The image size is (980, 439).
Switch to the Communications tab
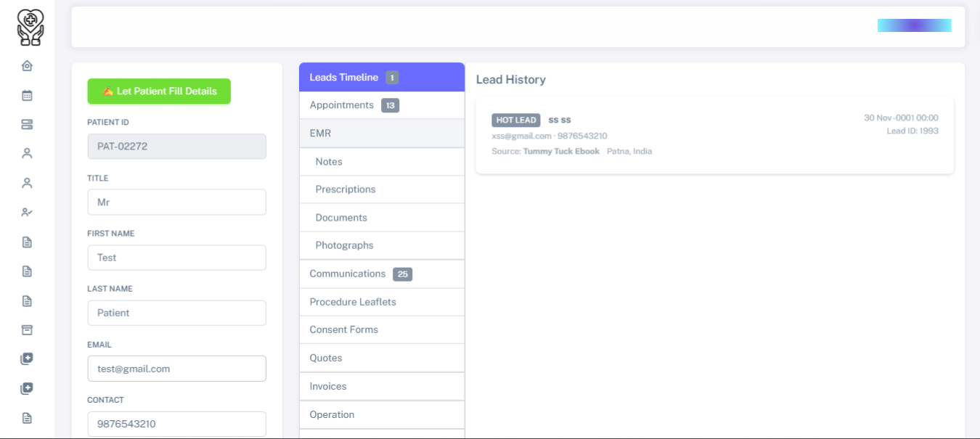(x=382, y=274)
